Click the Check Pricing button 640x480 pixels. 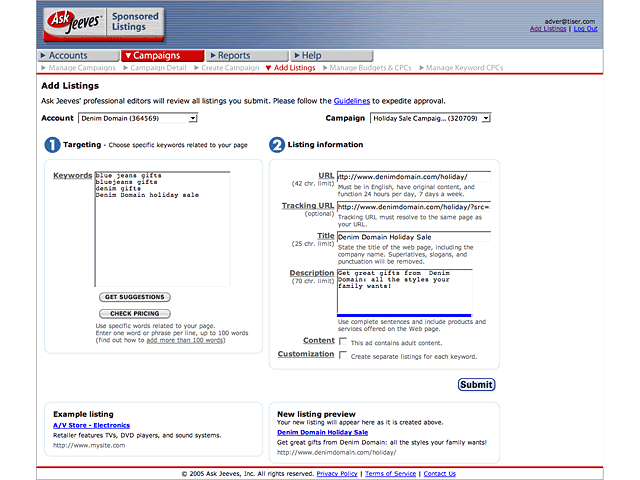pyautogui.click(x=134, y=314)
